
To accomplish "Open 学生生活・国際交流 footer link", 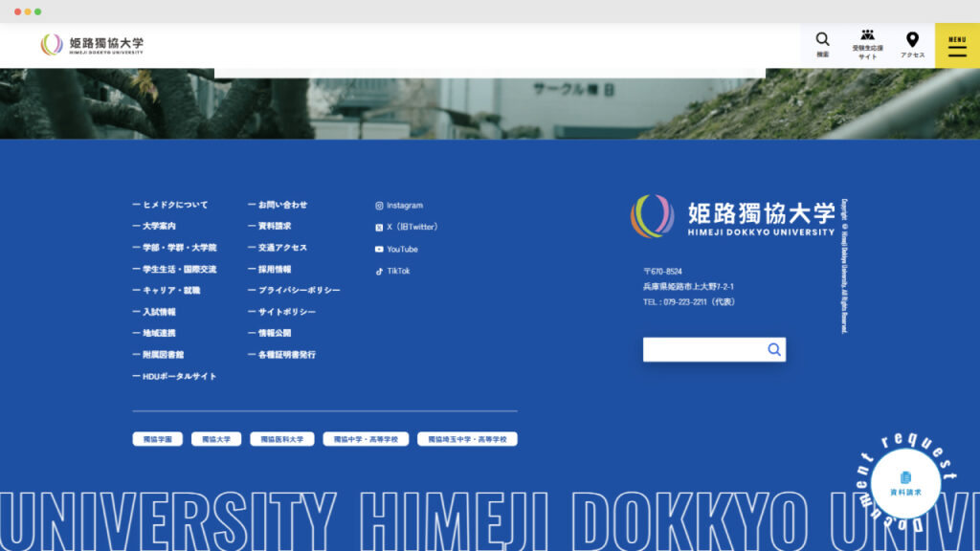I will pos(174,269).
